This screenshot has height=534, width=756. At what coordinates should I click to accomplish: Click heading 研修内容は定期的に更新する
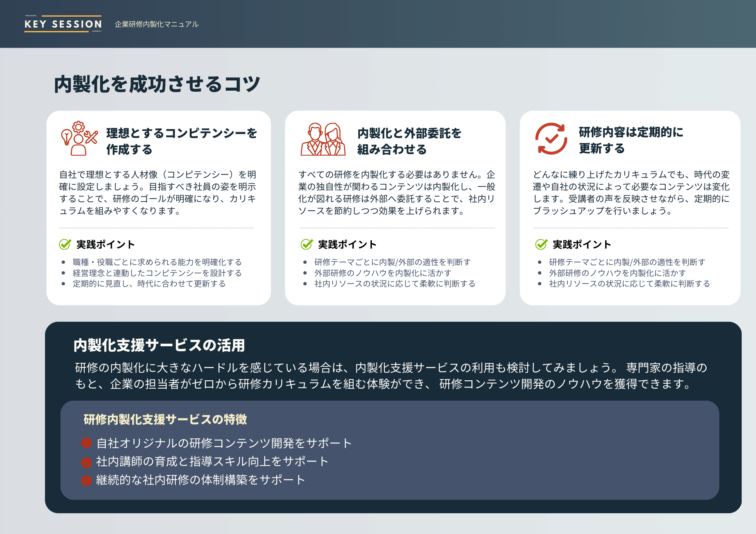[x=631, y=140]
